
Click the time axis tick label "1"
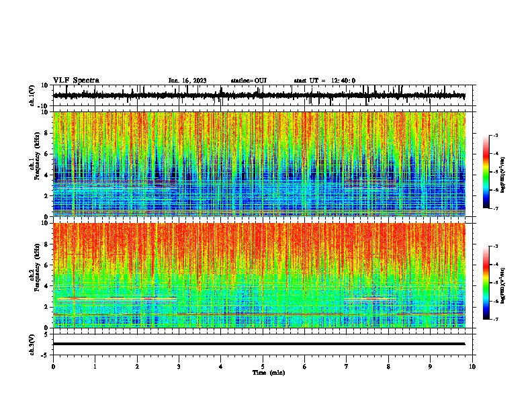point(95,367)
